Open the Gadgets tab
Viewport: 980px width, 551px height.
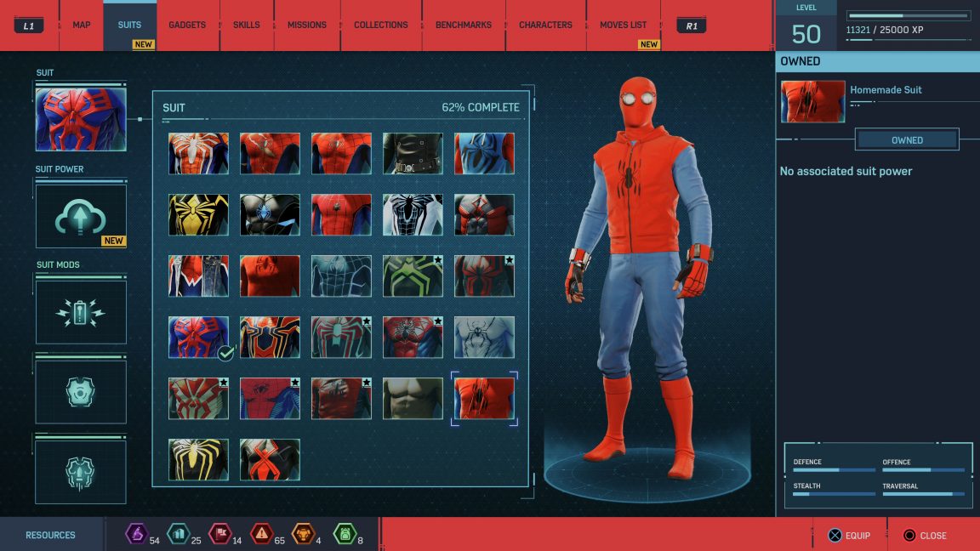pos(187,25)
